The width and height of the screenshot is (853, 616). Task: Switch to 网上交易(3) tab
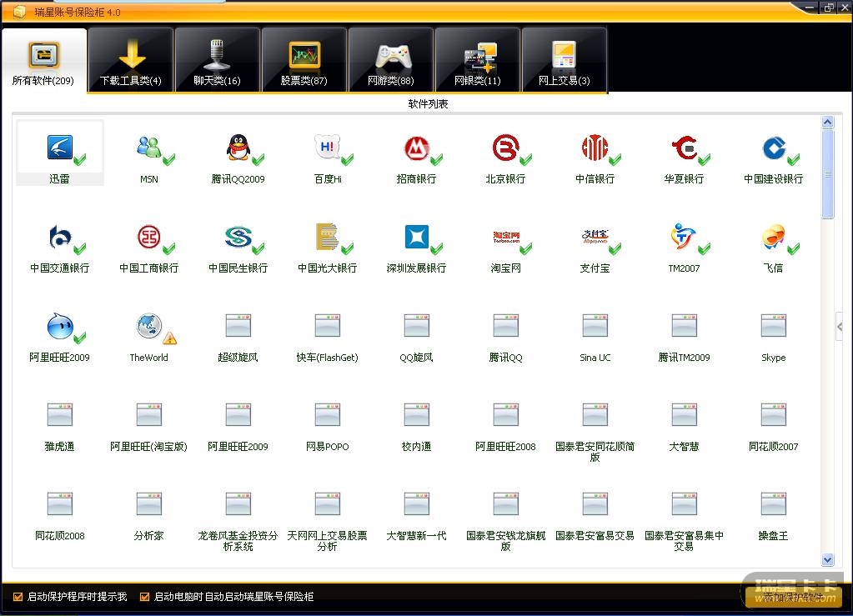coord(564,60)
